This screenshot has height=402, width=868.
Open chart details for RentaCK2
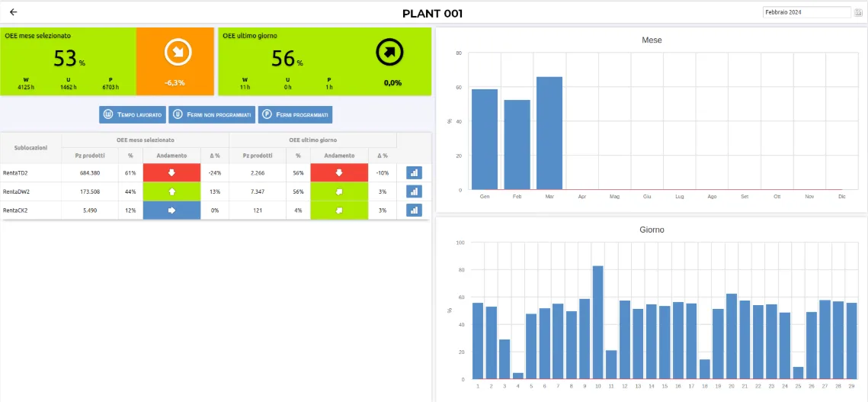414,210
